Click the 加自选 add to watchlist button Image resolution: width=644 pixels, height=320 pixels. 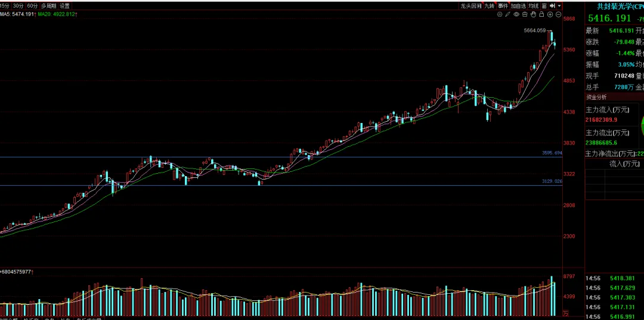point(518,6)
